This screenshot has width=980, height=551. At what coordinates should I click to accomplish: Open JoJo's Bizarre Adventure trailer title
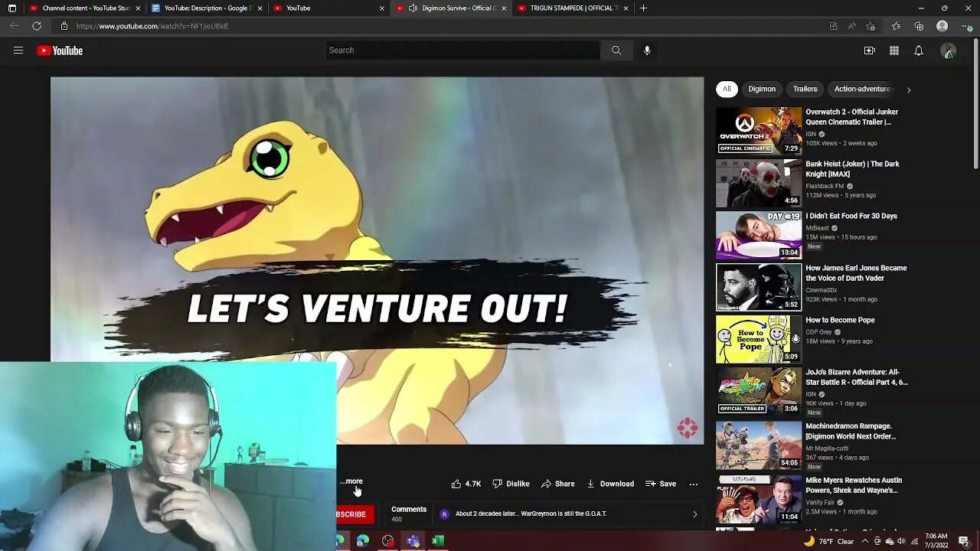[x=856, y=377]
